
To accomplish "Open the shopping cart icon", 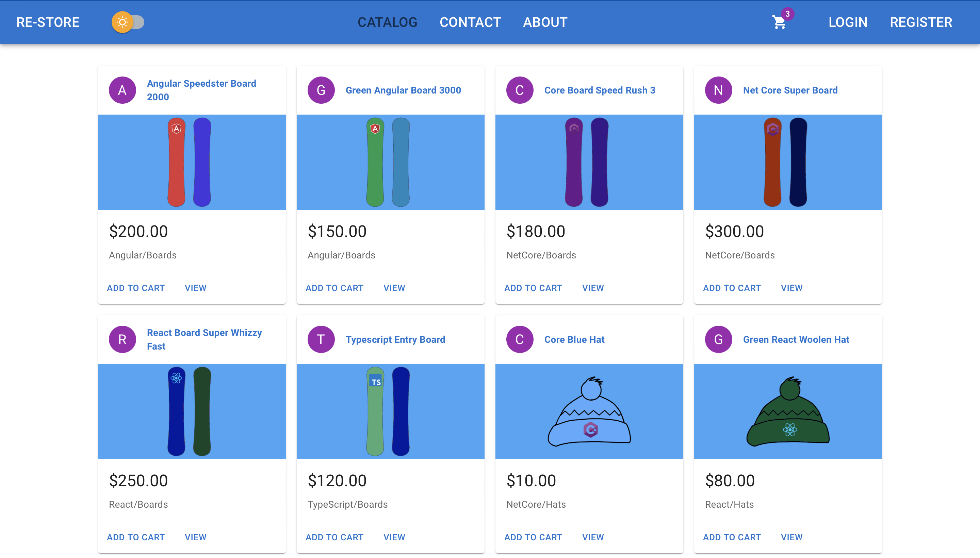I will click(x=779, y=22).
